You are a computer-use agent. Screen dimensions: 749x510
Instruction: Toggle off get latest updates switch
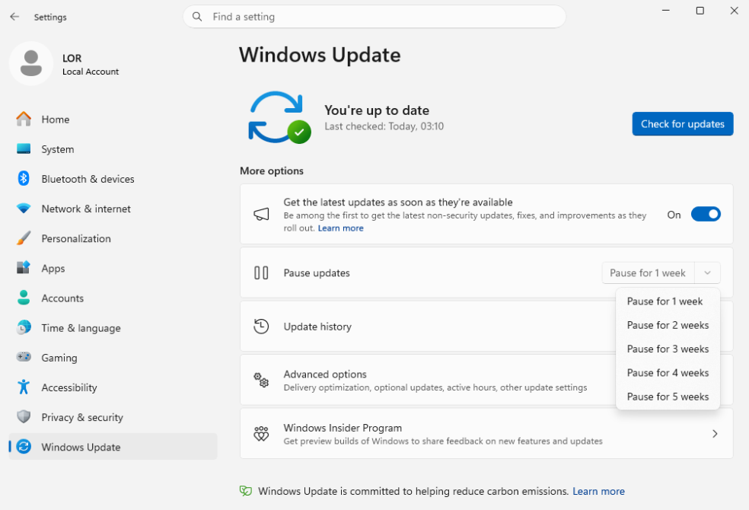[x=706, y=214]
